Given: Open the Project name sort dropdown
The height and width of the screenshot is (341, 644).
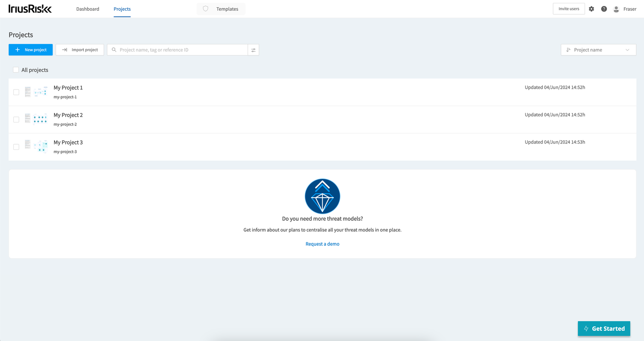Looking at the screenshot, I should pos(598,50).
